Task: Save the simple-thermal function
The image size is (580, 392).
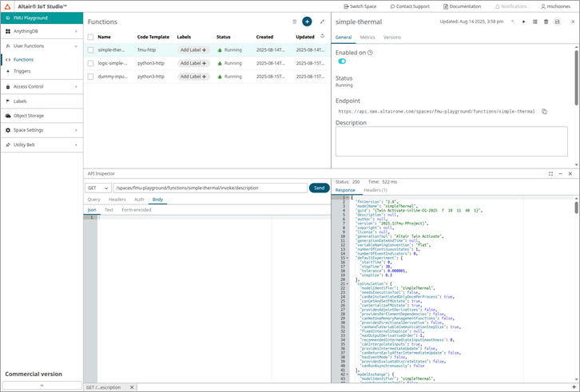Action: coord(558,22)
